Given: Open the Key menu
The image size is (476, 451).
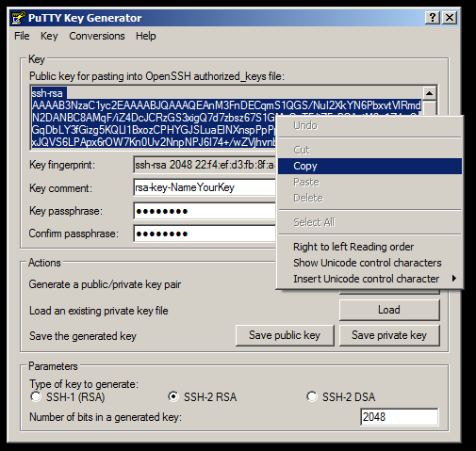Looking at the screenshot, I should point(49,36).
